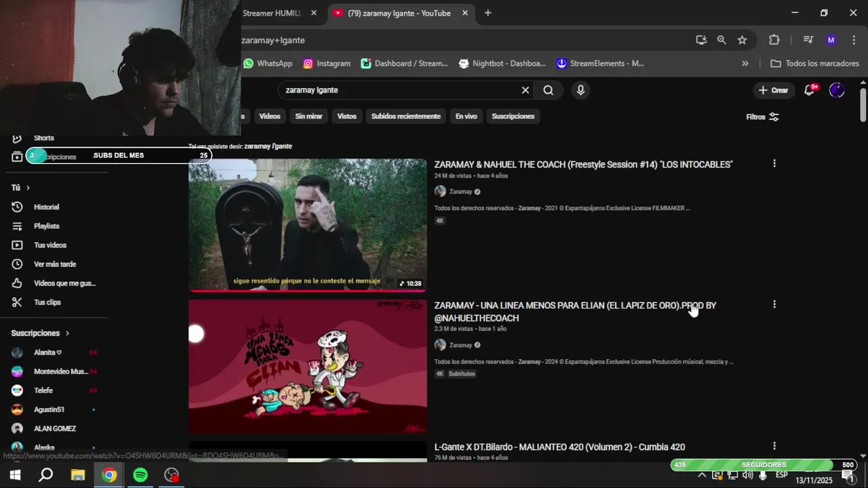Viewport: 868px width, 488px height.
Task: Open taskbar search magnifier
Action: 46,475
